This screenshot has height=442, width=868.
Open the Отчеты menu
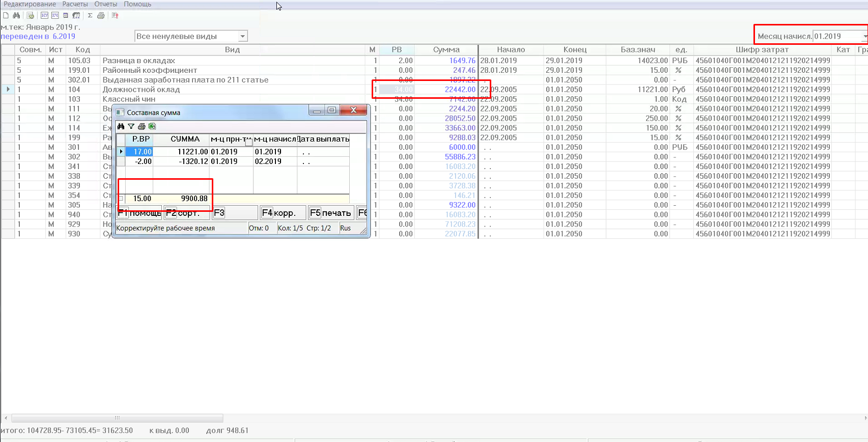pyautogui.click(x=106, y=4)
